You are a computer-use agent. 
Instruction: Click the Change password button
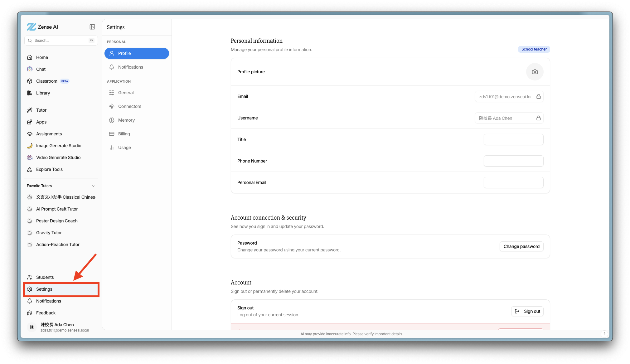(x=521, y=246)
